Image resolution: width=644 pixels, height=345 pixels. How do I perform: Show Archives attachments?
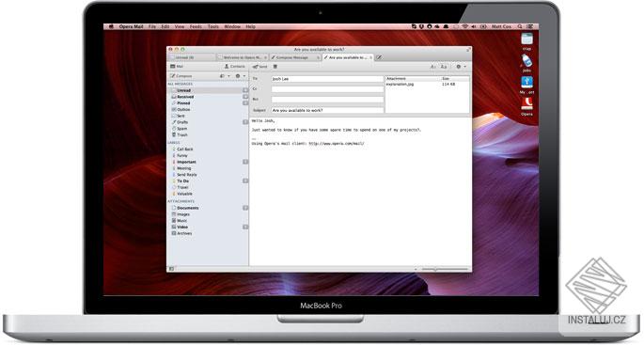point(208,233)
